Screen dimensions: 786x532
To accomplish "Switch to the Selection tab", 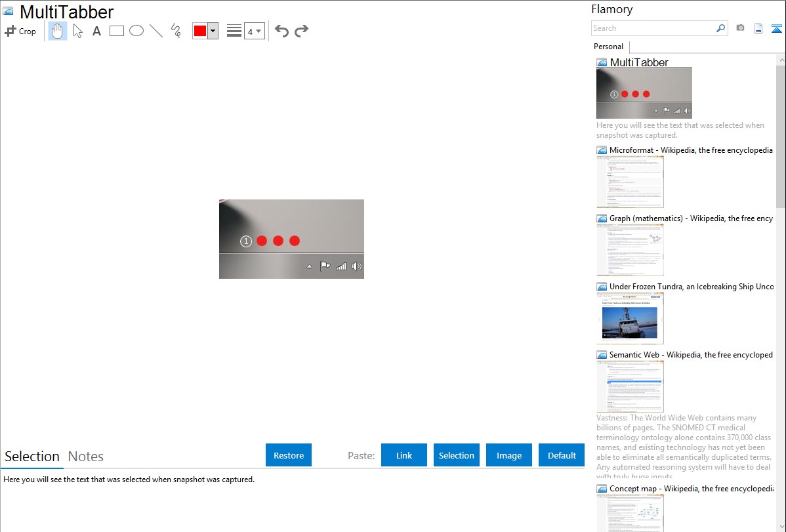I will [x=32, y=457].
